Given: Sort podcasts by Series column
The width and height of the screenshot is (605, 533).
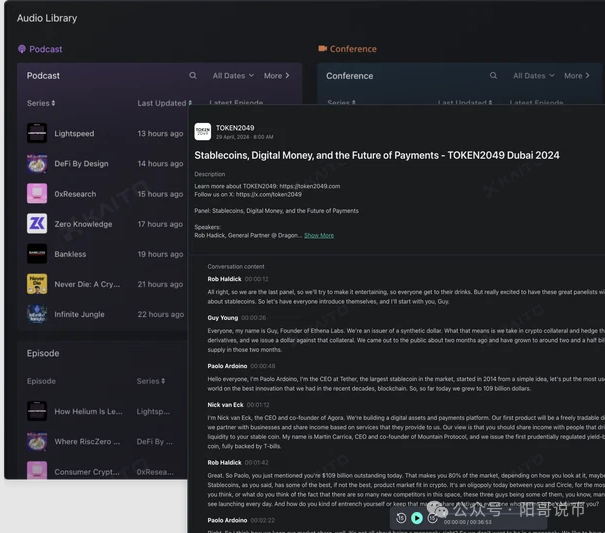Looking at the screenshot, I should point(41,103).
